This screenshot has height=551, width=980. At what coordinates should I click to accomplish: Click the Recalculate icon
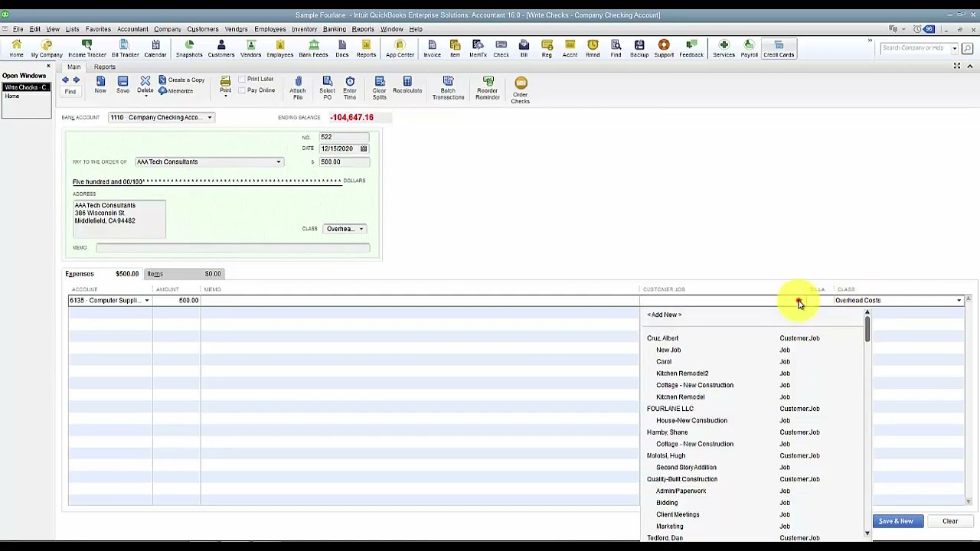coord(407,85)
